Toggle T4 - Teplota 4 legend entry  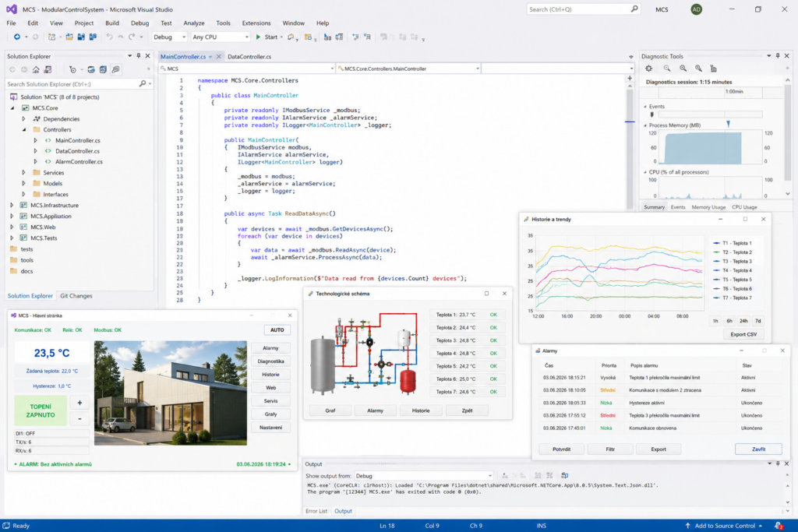[x=733, y=270]
